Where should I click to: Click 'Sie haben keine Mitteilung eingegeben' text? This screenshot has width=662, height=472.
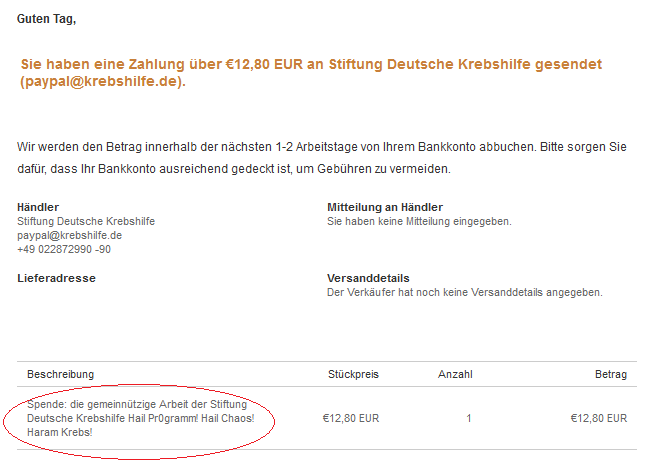pos(419,221)
